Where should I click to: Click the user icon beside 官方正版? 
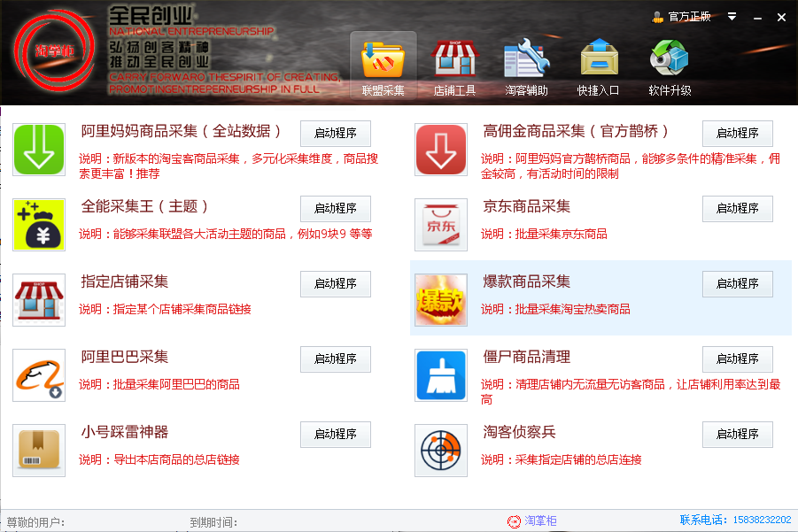(x=657, y=18)
